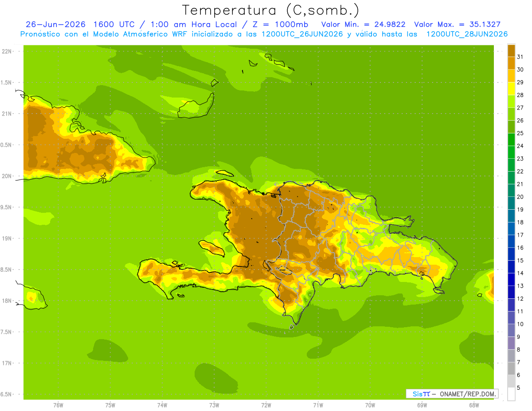Click the title 'Temperatura (C,somb.)'

click(270, 10)
